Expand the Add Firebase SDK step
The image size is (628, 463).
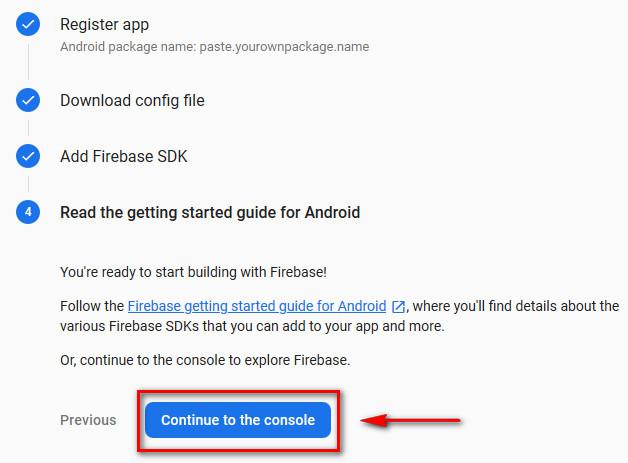(x=123, y=156)
